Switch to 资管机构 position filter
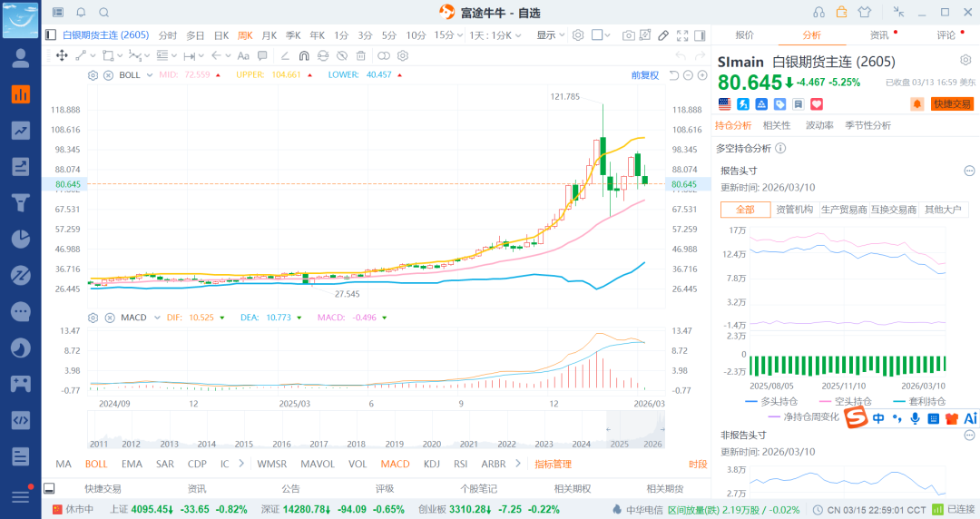This screenshot has width=980, height=519. (794, 210)
